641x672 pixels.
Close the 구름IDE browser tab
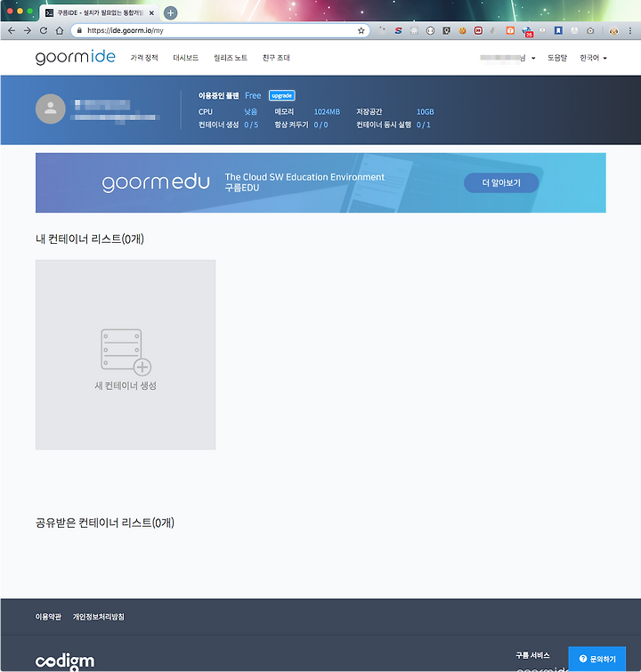click(x=151, y=12)
